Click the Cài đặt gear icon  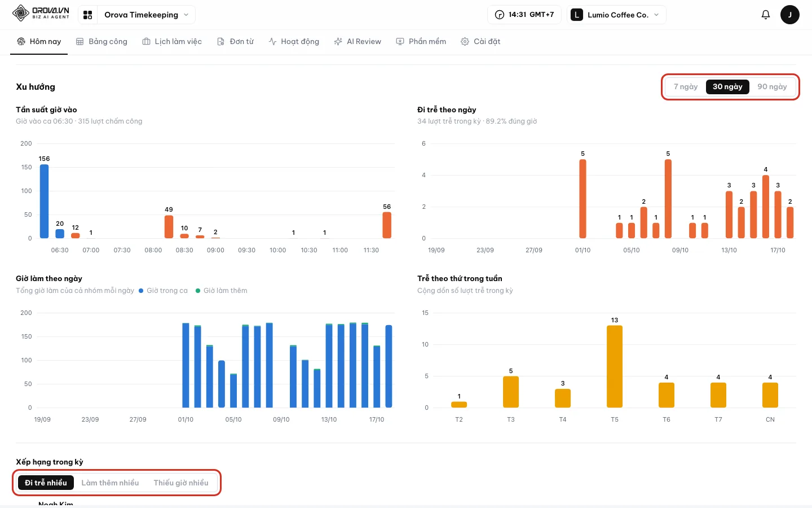click(x=465, y=41)
